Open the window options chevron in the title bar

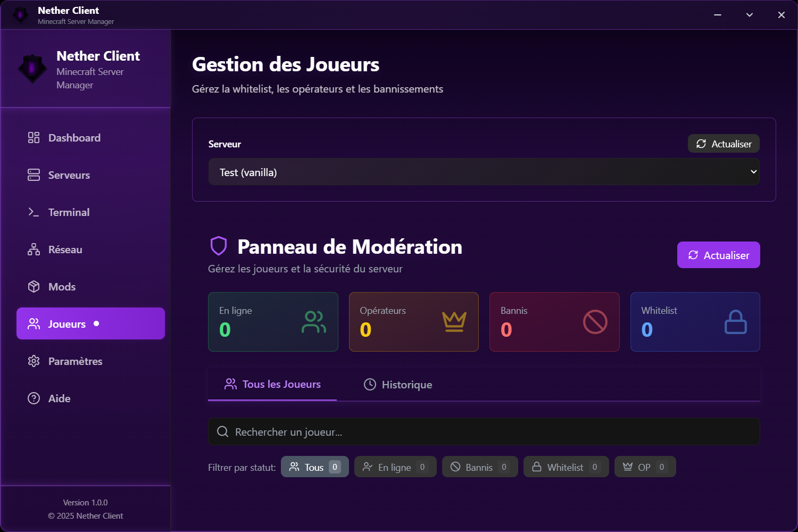(x=750, y=14)
